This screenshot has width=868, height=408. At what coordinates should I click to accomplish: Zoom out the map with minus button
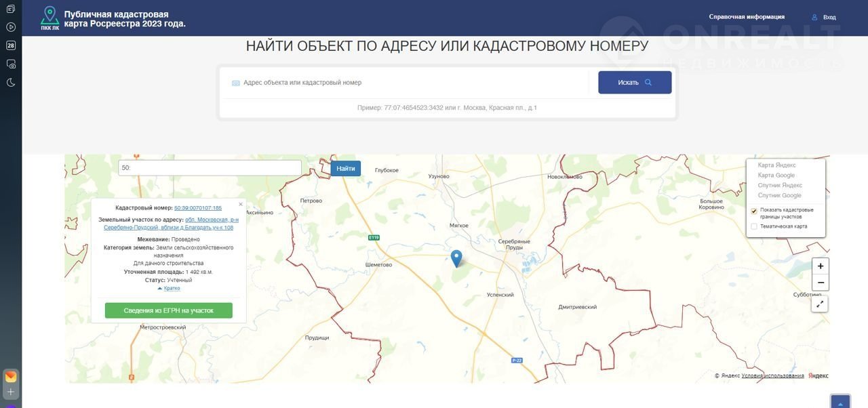click(820, 283)
